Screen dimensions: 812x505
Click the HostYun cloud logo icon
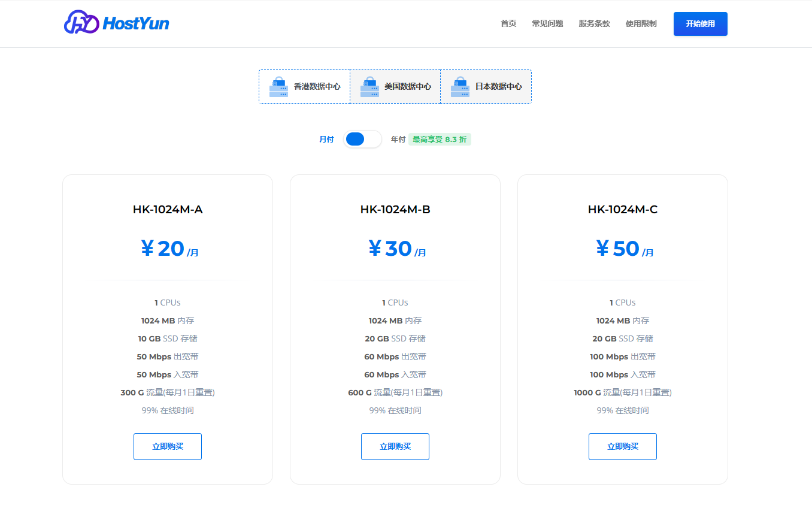click(81, 23)
